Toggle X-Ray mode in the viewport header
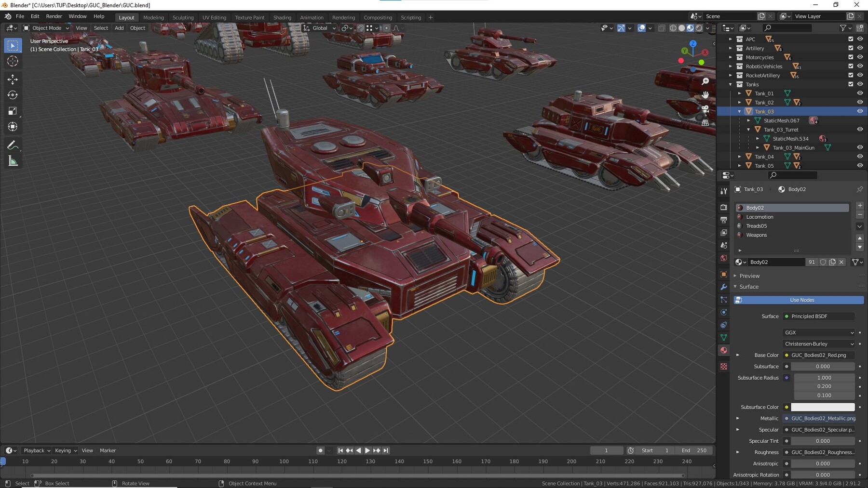This screenshot has height=488, width=868. (662, 27)
